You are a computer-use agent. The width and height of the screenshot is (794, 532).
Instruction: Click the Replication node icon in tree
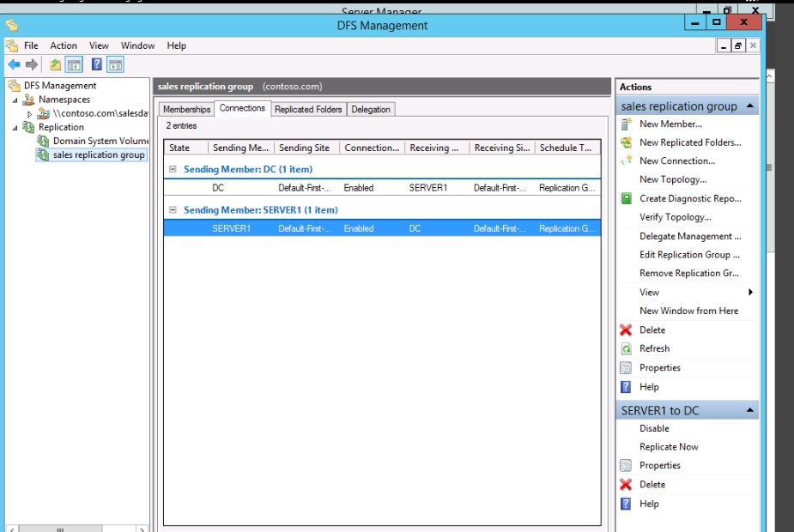29,127
